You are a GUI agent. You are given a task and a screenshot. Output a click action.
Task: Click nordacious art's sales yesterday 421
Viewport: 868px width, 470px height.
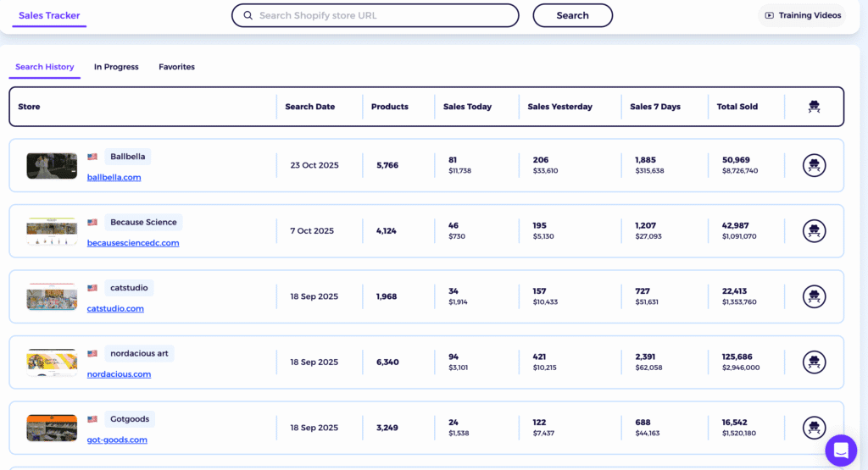[x=539, y=357]
